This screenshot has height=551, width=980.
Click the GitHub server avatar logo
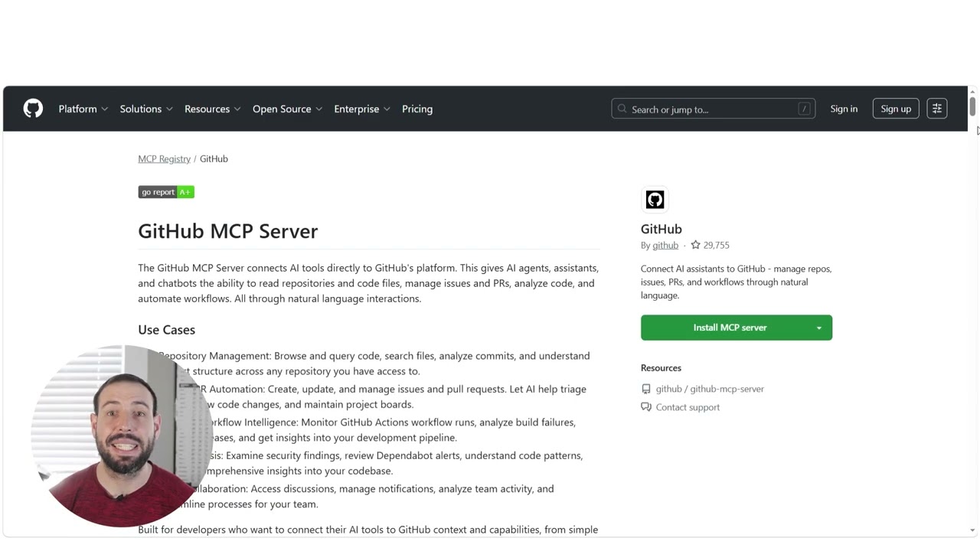click(x=655, y=200)
